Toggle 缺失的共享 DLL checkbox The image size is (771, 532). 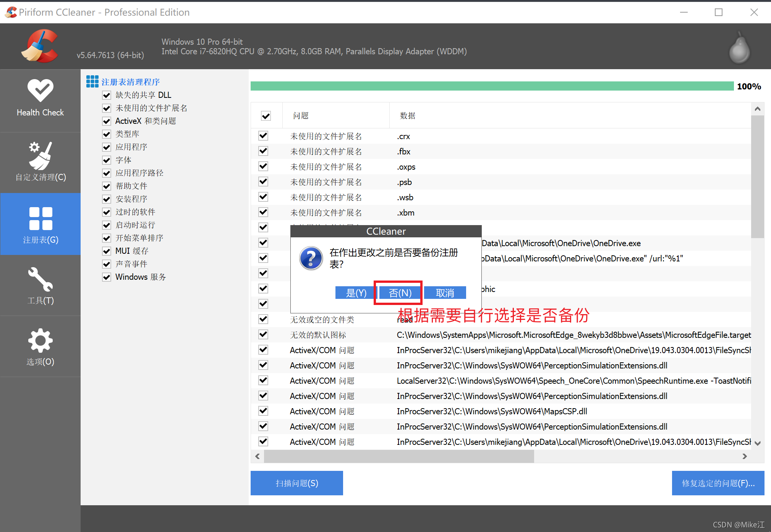(107, 94)
